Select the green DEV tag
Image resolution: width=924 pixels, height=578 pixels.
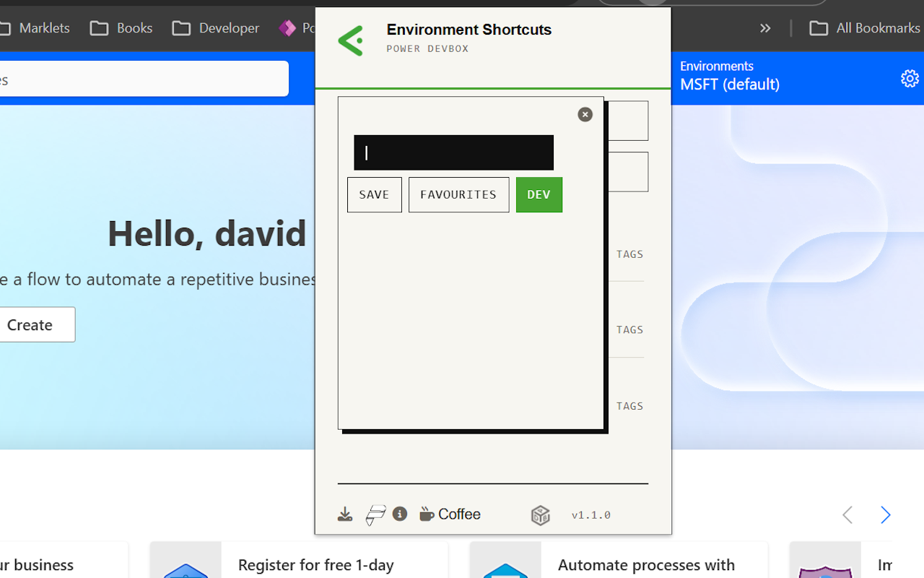[539, 195]
